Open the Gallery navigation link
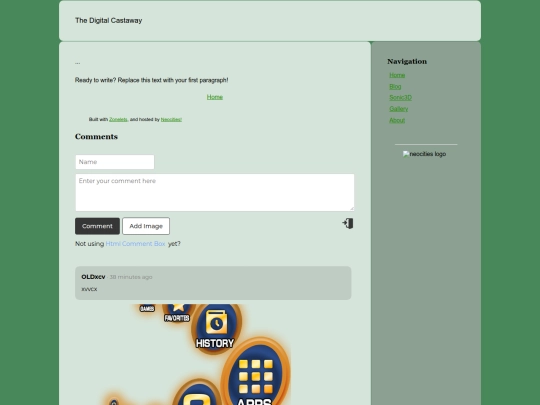This screenshot has width=540, height=405. [398, 109]
